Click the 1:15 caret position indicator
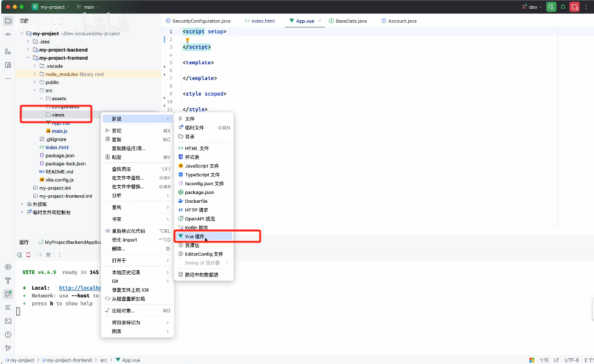Image resolution: width=594 pixels, height=364 pixels. (x=544, y=360)
